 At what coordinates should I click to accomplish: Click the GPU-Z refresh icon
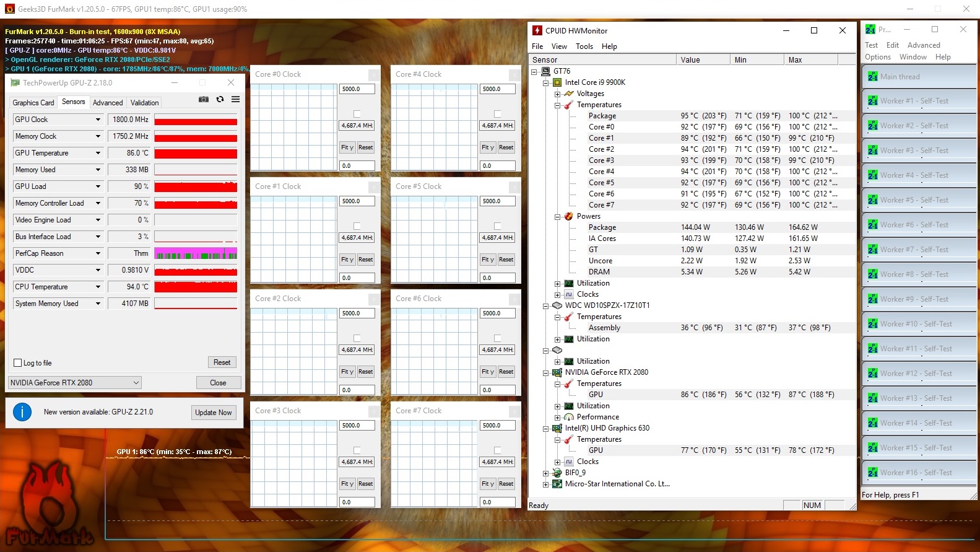(x=220, y=99)
